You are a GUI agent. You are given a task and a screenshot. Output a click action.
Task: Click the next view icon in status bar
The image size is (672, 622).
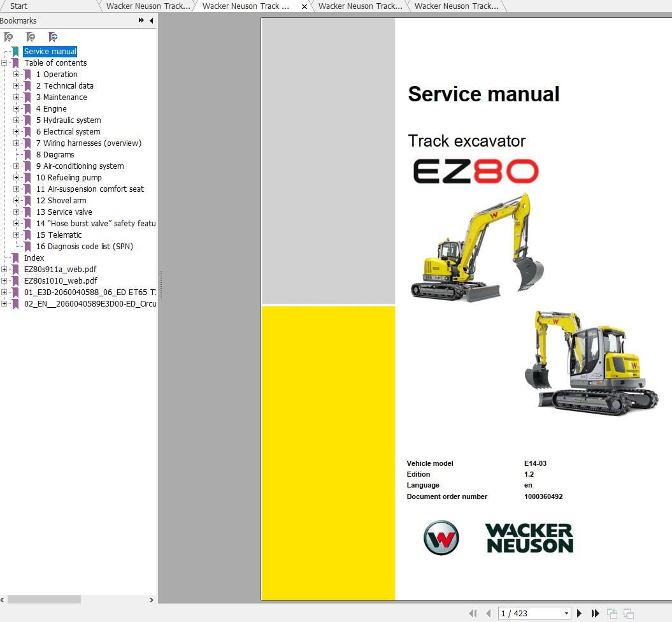(628, 614)
